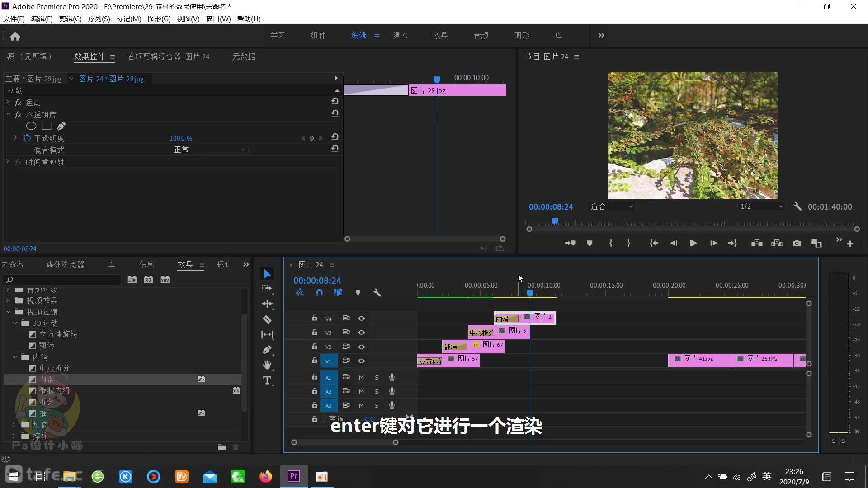
Task: Open the 窗口(W) menu
Action: [218, 19]
